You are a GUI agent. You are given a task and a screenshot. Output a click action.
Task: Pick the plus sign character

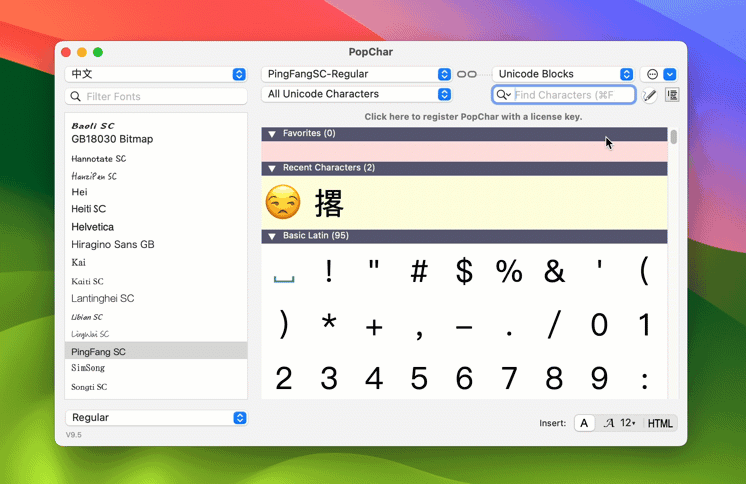point(374,327)
